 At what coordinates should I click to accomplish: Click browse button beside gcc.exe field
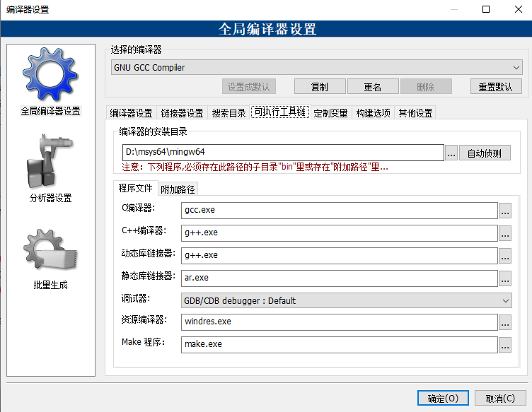[x=504, y=211]
